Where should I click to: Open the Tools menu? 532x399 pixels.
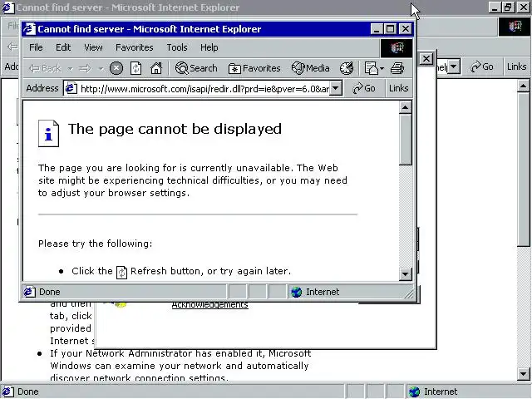177,47
